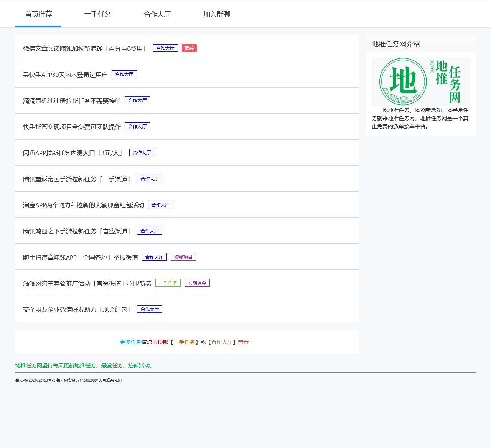The width and height of the screenshot is (491, 448).
Task: Click the 长期佣金 badge
Action: point(197,283)
